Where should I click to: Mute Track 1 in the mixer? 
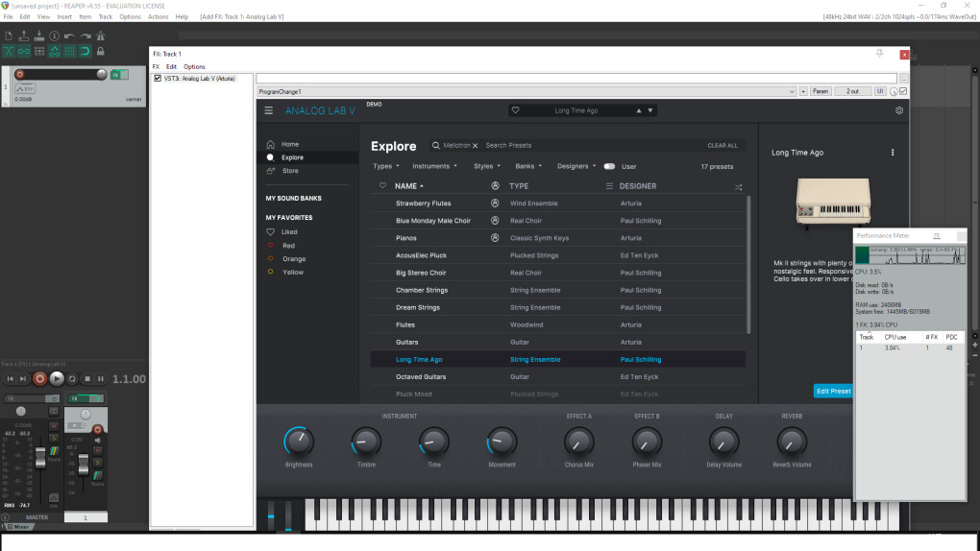tap(97, 450)
